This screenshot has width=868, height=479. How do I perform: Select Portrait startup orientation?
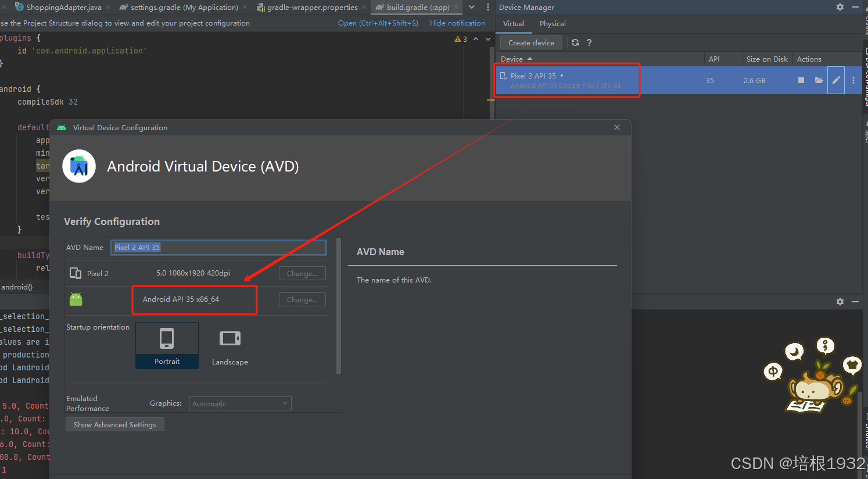pyautogui.click(x=167, y=346)
